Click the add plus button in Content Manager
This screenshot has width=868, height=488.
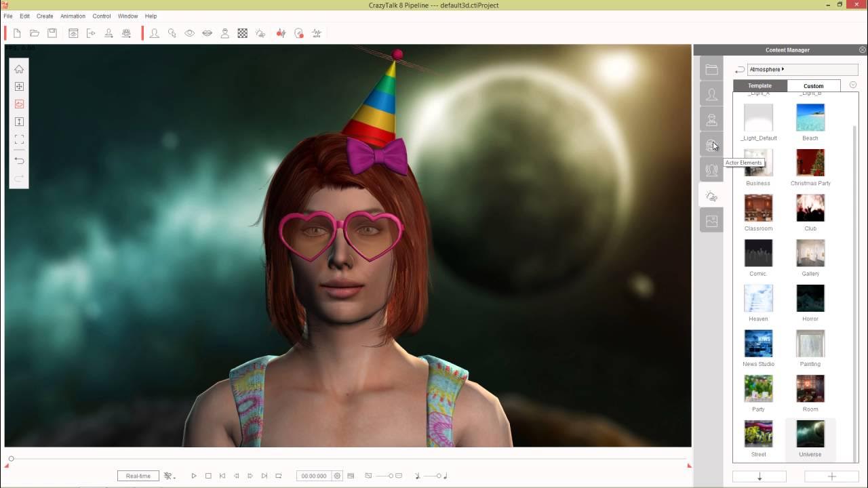(x=831, y=476)
